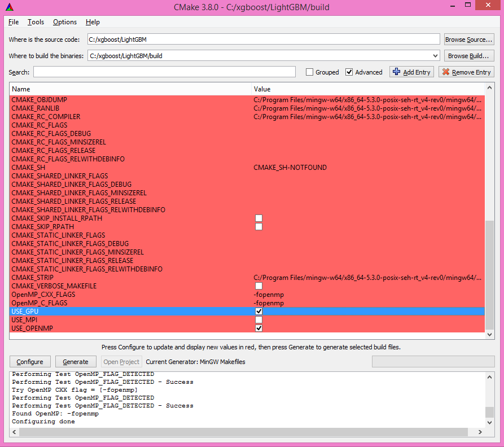Open the Options menu
The width and height of the screenshot is (504, 447).
point(64,22)
